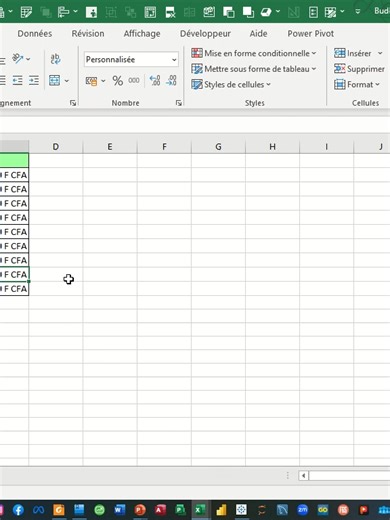390x520 pixels.
Task: Open Mettre sous forme de tableau
Action: click(x=254, y=69)
